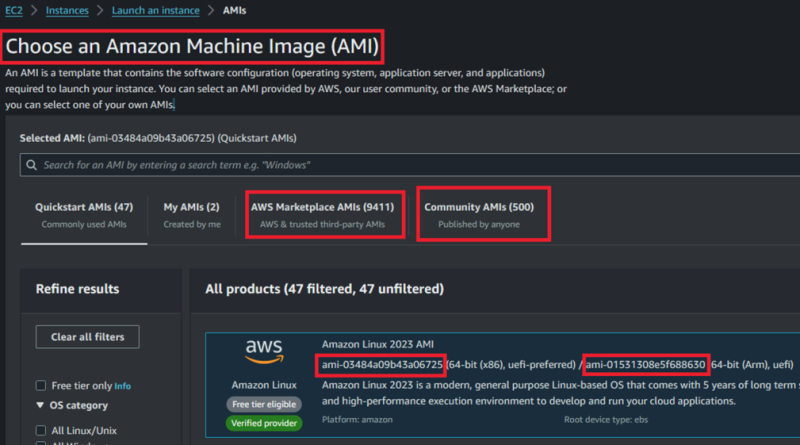The image size is (800, 445).
Task: Click the Free tier eligible badge
Action: [x=264, y=404]
